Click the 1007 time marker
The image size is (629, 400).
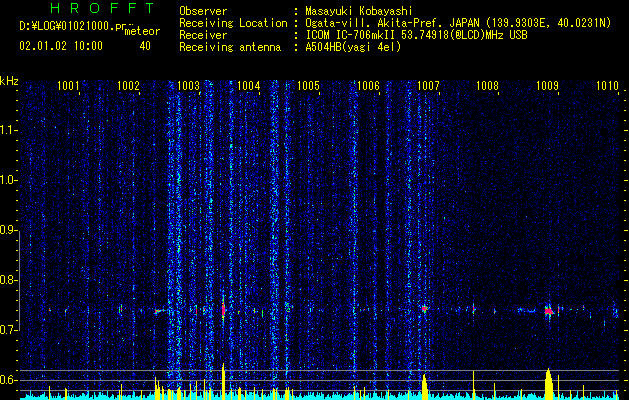click(428, 85)
